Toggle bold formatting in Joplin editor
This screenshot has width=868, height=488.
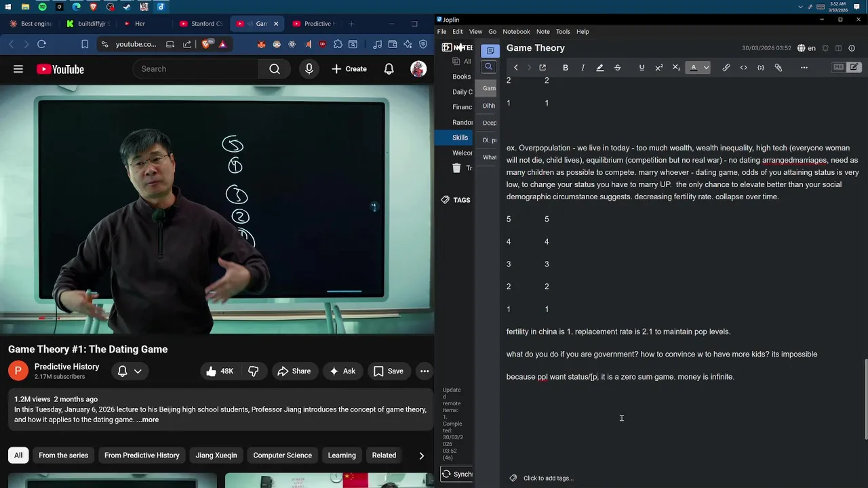pyautogui.click(x=566, y=68)
